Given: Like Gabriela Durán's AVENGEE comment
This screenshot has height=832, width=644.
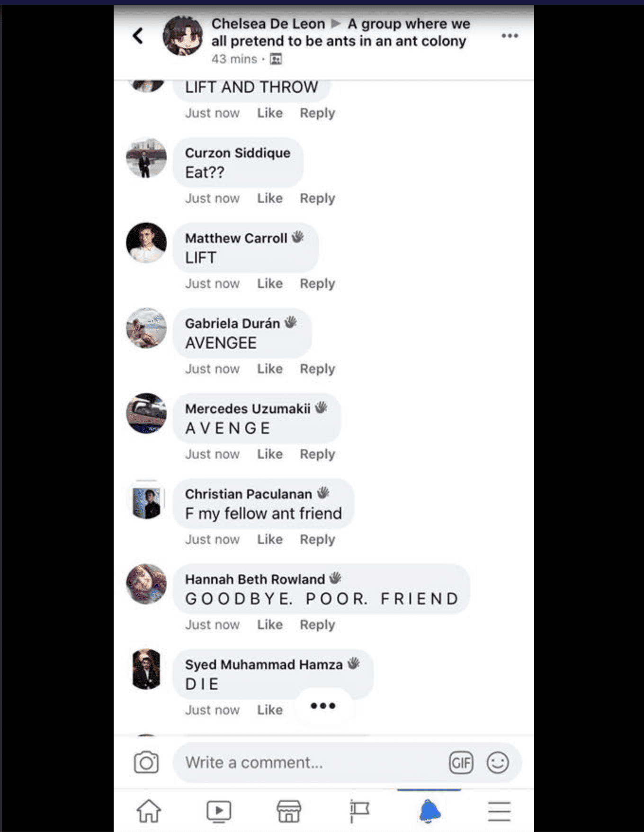Looking at the screenshot, I should pyautogui.click(x=270, y=369).
